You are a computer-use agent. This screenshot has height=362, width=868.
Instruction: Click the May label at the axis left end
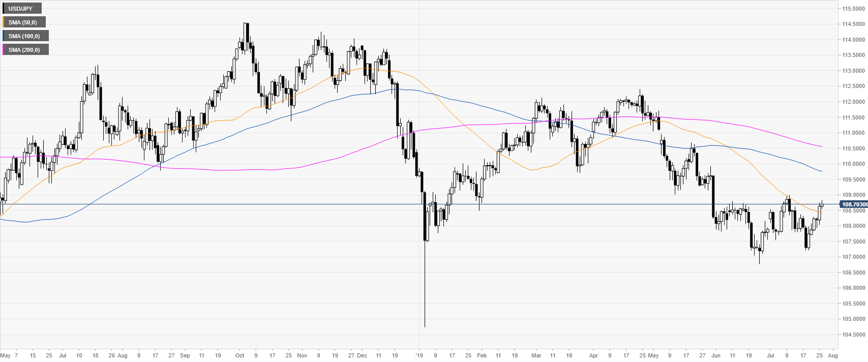coord(6,355)
